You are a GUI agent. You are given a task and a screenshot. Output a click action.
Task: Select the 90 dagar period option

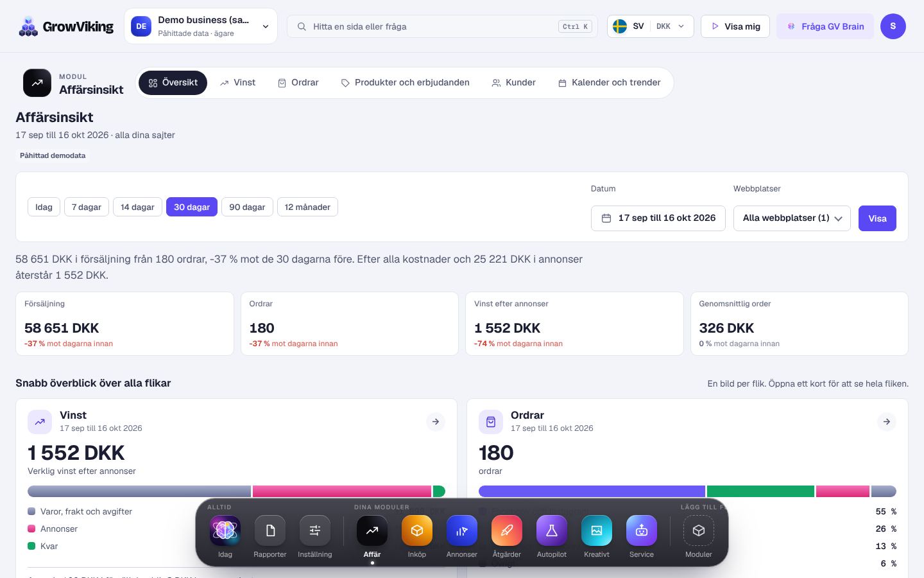click(247, 207)
